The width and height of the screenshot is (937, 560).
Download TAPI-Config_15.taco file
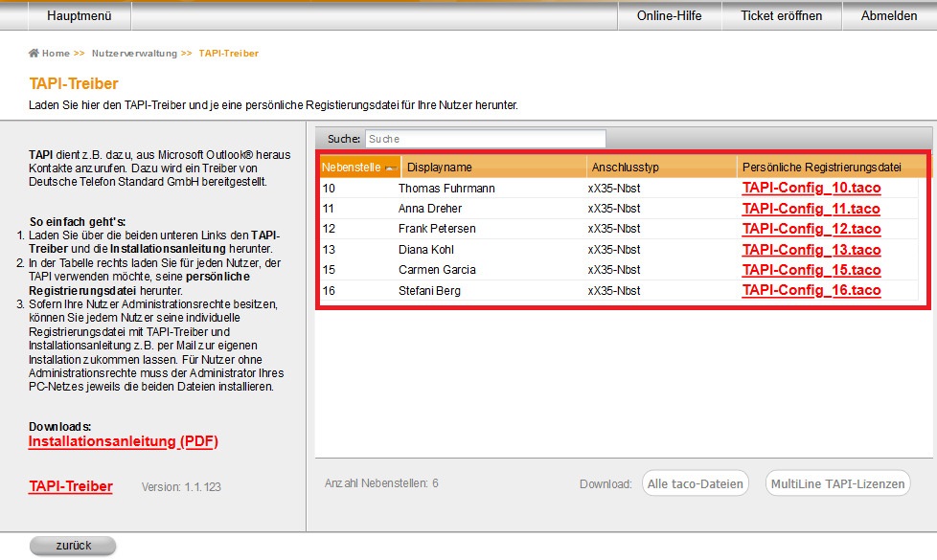coord(811,270)
